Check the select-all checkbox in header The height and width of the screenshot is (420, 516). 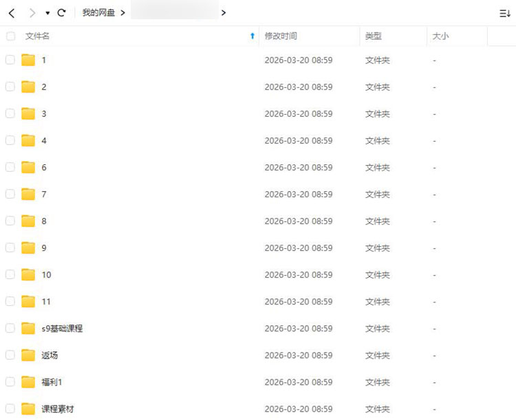10,36
